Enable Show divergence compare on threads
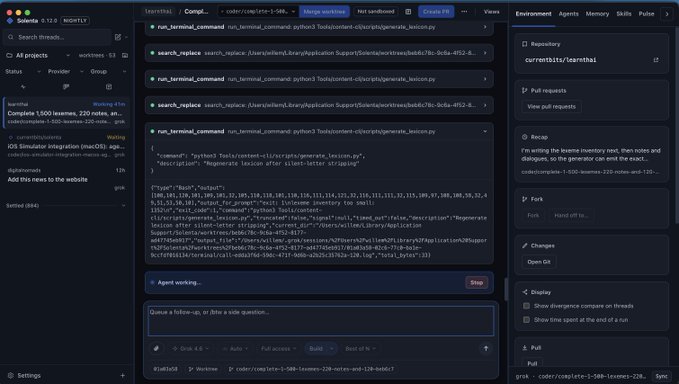 526,306
